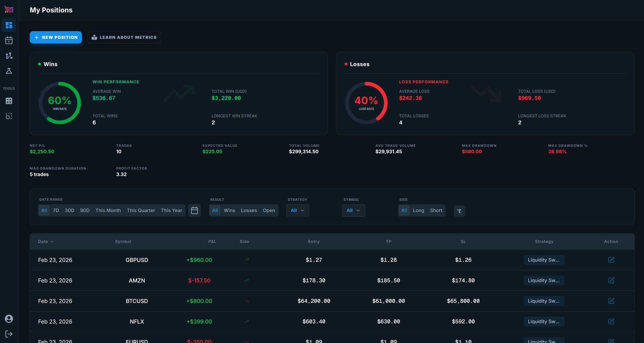Open the calculator tool under TOOLS
The image size is (644, 343).
[x=9, y=101]
